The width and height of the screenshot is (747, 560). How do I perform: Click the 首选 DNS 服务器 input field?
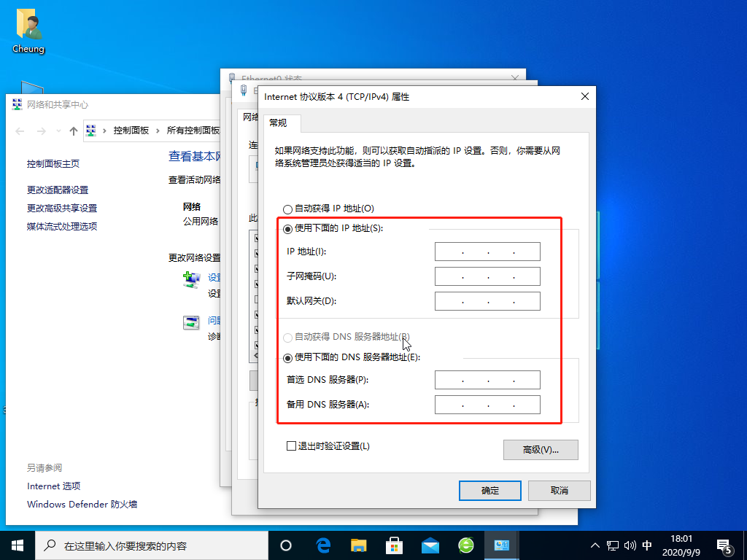(487, 380)
